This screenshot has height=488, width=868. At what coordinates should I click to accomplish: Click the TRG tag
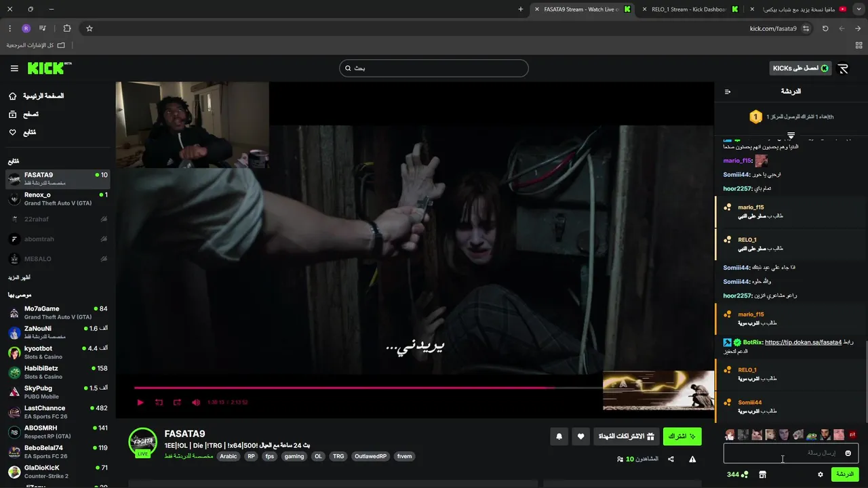coord(338,457)
